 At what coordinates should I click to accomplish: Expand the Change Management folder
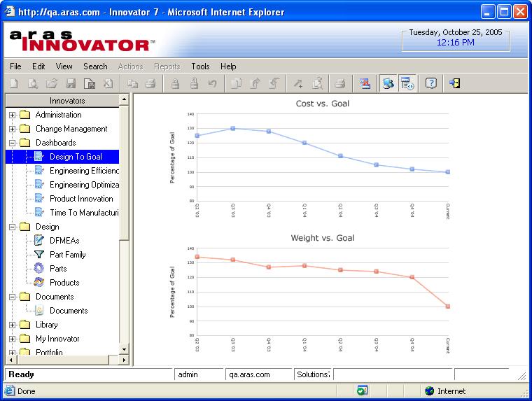(x=12, y=129)
